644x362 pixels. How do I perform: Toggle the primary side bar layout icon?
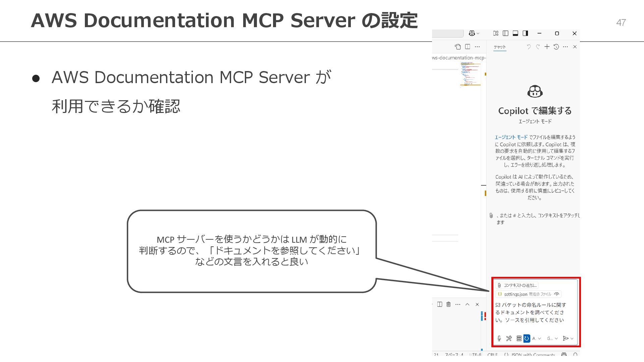[505, 33]
